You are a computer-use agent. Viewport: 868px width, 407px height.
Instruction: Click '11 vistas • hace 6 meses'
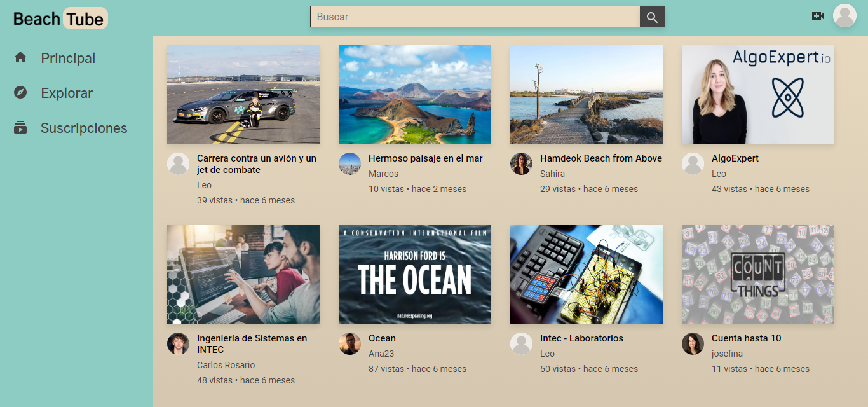761,369
